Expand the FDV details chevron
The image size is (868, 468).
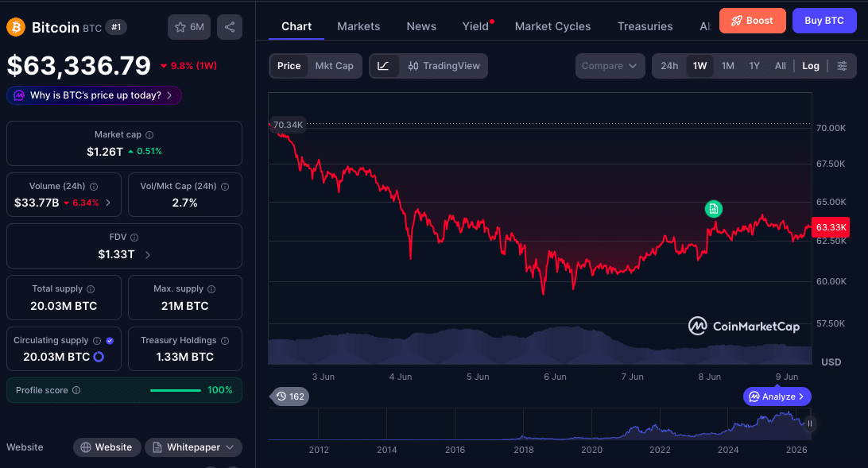tap(148, 255)
